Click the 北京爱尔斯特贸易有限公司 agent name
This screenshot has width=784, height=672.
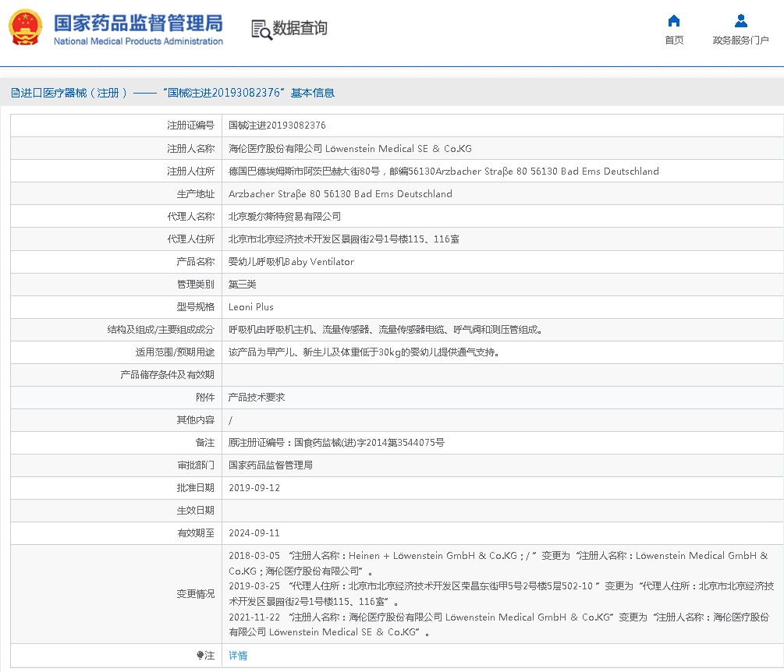[x=285, y=217]
